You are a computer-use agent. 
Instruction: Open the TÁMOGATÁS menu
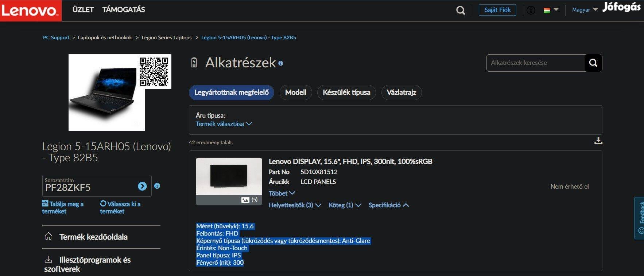pos(124,10)
